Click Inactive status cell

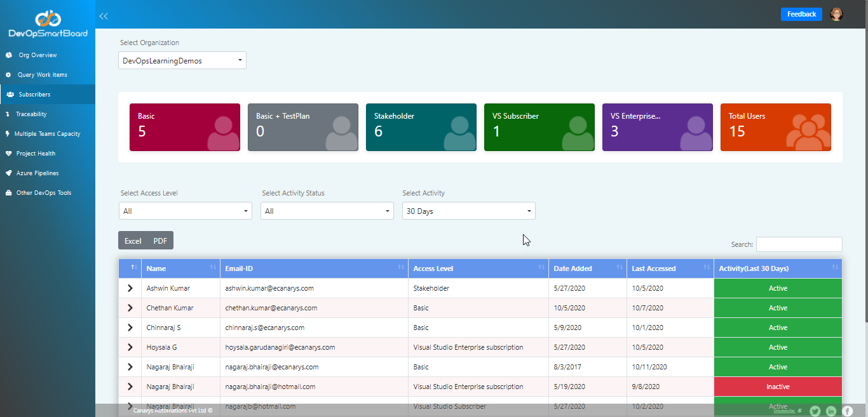coord(778,387)
